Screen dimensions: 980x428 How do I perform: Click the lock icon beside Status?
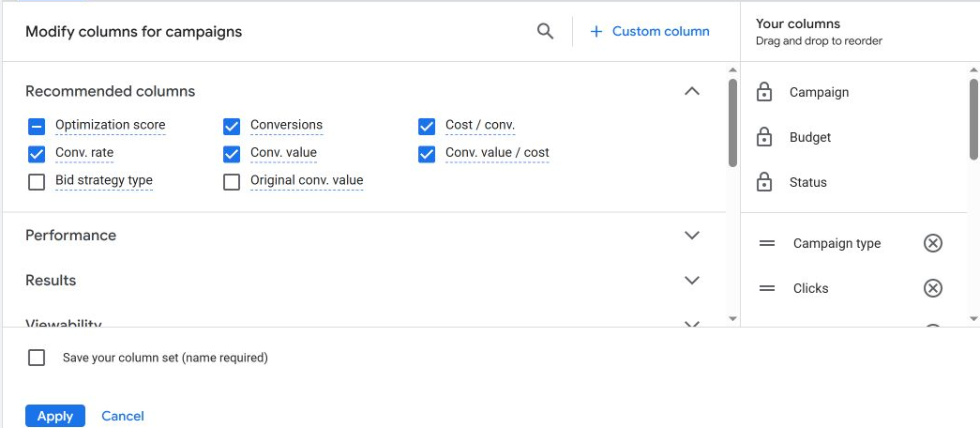tap(763, 182)
